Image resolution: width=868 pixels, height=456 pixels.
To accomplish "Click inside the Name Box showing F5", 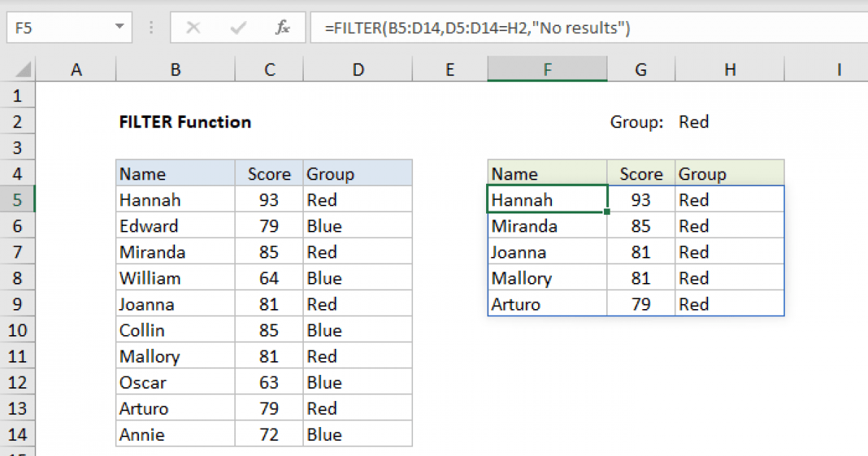I will [x=58, y=28].
